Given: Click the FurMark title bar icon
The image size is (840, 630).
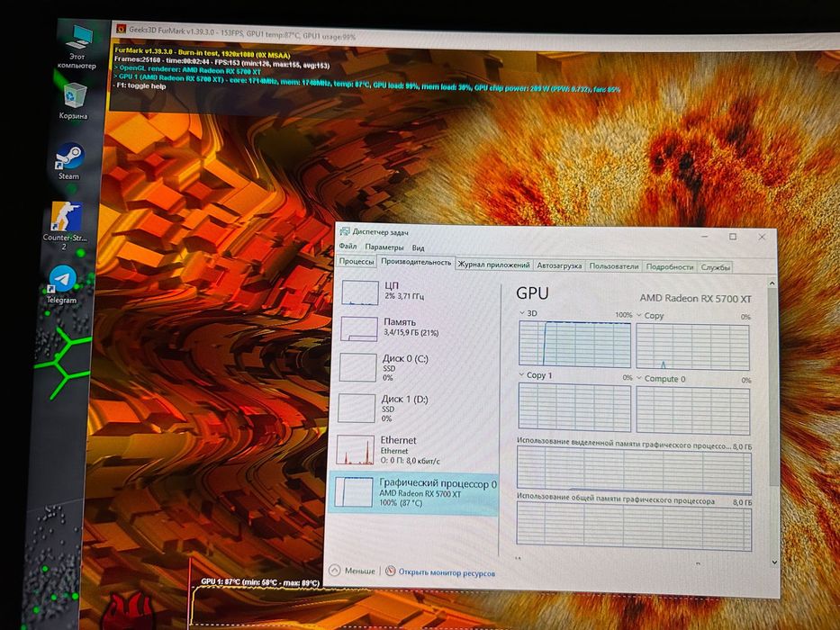Looking at the screenshot, I should [121, 29].
